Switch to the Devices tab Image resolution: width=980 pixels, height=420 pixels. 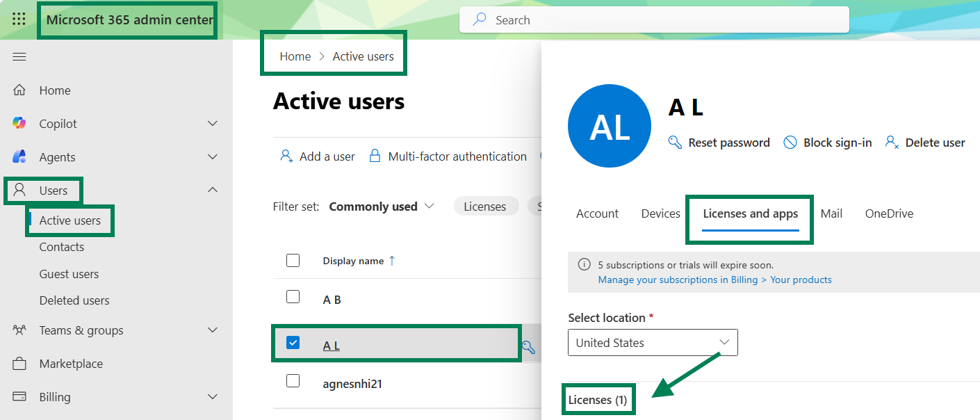click(x=660, y=213)
